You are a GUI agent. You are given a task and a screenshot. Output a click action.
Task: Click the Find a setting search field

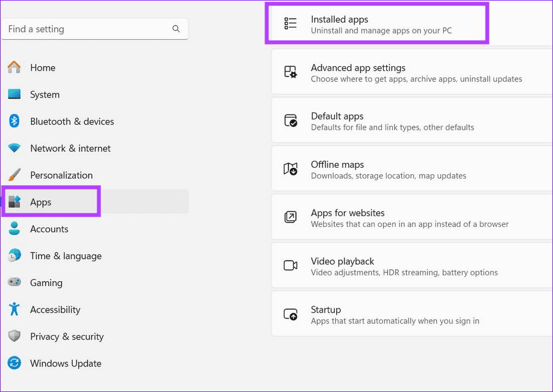(x=87, y=29)
